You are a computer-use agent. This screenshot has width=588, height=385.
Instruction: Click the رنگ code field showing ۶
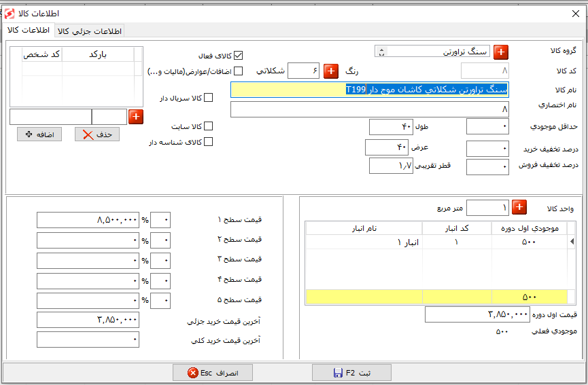[303, 71]
